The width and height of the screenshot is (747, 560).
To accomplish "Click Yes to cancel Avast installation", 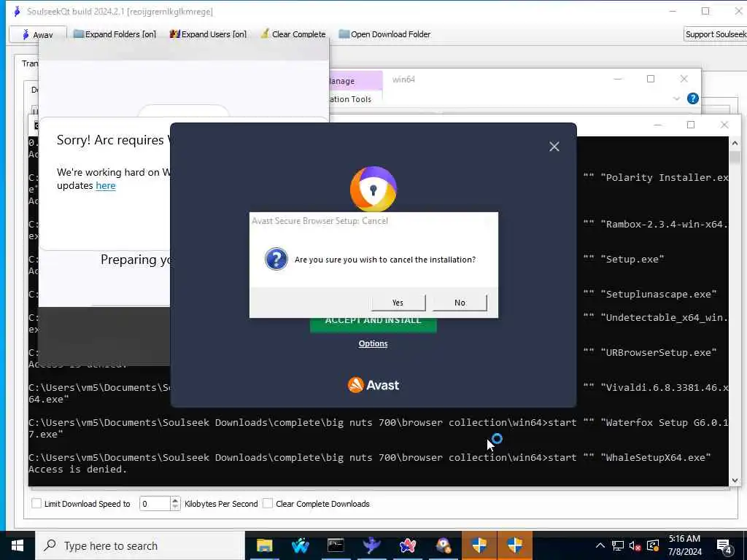I will tap(398, 303).
